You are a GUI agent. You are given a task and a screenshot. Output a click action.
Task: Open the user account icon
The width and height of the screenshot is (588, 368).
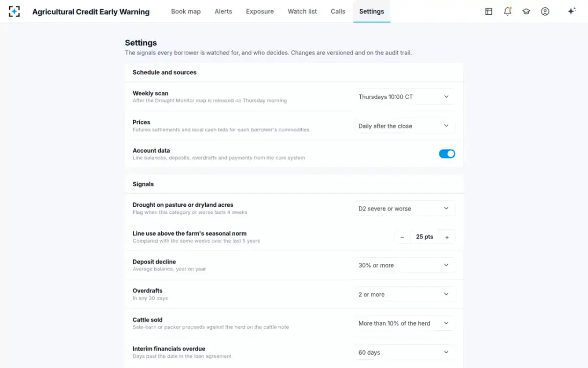click(545, 11)
